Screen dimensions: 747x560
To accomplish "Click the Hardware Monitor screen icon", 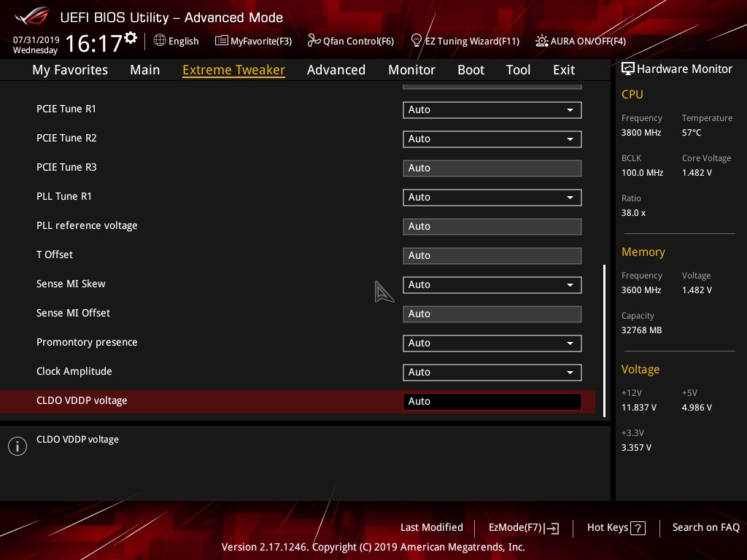I will [628, 69].
